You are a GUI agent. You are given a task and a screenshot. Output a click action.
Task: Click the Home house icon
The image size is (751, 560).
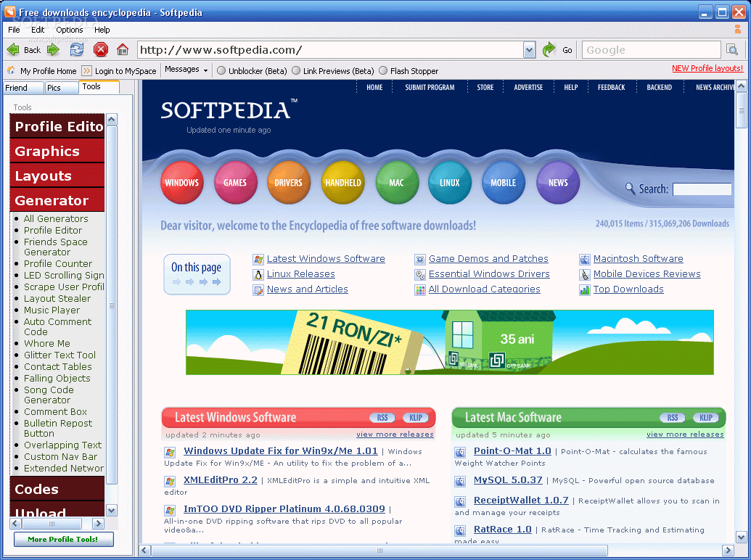point(123,49)
